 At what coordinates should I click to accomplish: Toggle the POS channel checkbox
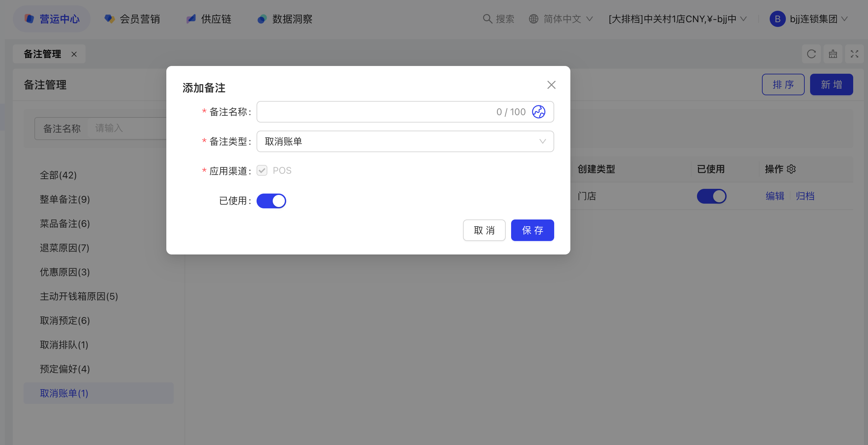click(262, 170)
